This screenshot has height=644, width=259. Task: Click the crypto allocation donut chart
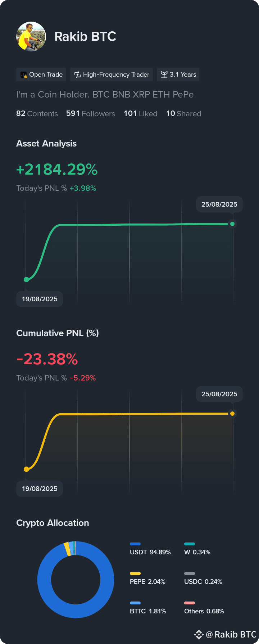pyautogui.click(x=76, y=580)
